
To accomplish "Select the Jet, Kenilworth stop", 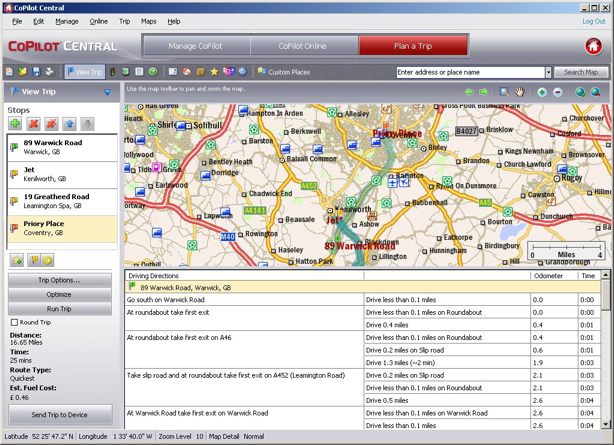I will (62, 174).
